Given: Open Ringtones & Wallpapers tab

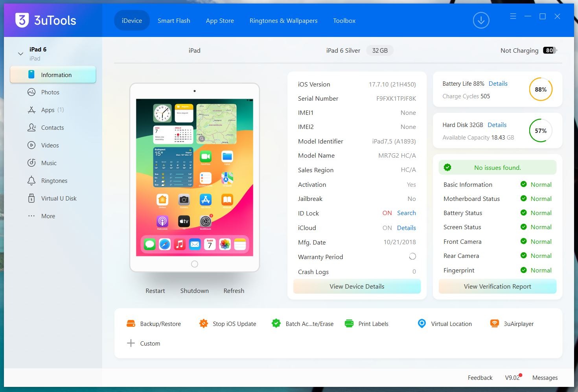Looking at the screenshot, I should click(x=283, y=20).
